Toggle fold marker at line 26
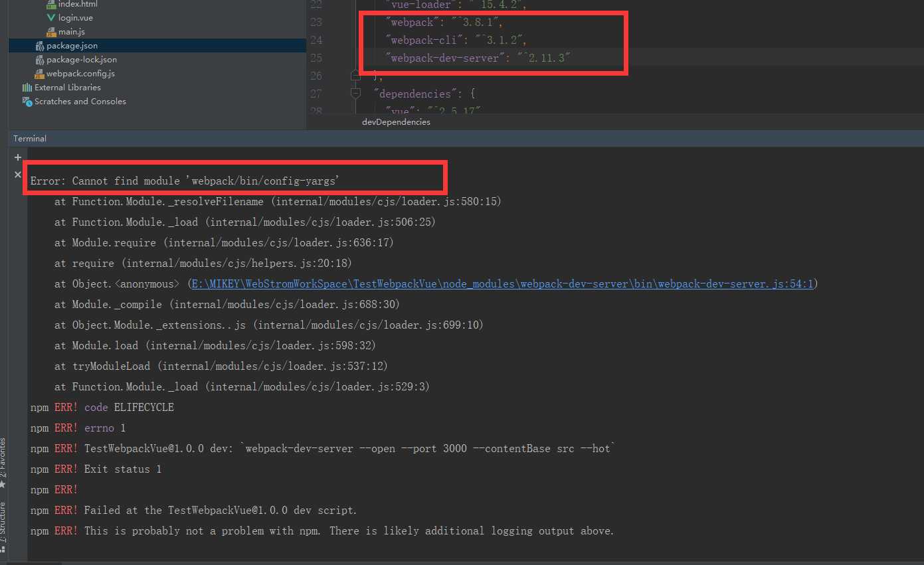The height and width of the screenshot is (565, 924). click(x=355, y=76)
